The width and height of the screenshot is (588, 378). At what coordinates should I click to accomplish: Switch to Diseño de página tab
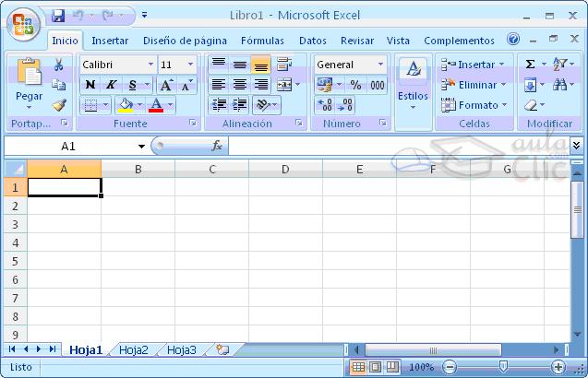point(185,41)
